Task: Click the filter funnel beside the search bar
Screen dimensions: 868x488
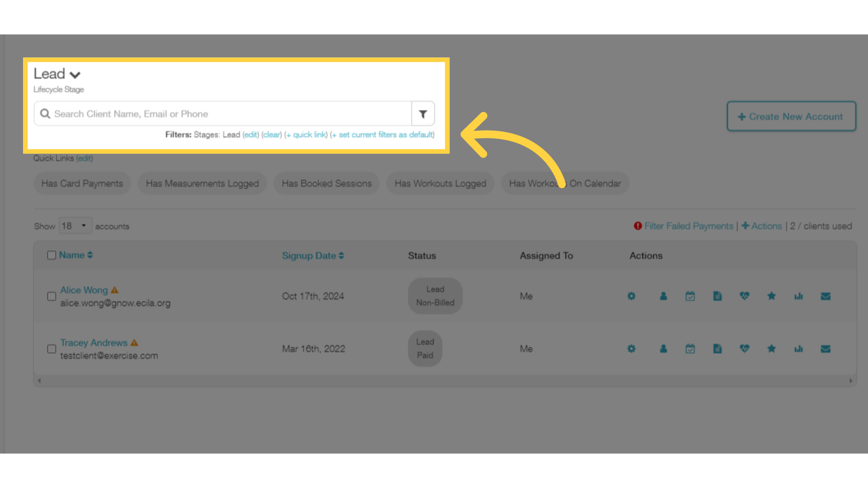Action: [423, 113]
